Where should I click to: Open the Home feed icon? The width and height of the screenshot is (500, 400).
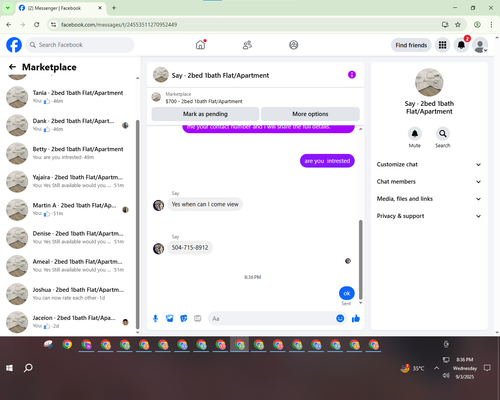coord(200,45)
